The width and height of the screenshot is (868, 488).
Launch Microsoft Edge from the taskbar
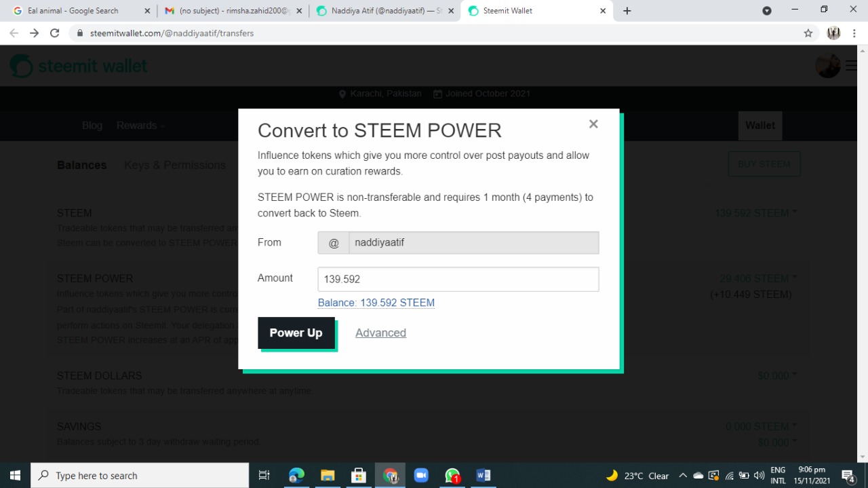[296, 475]
